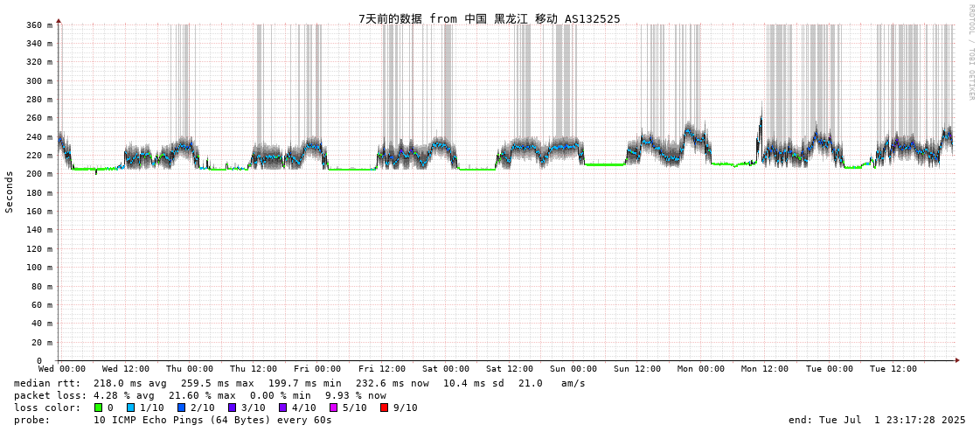Click the 'Thu 12:00' time axis label
Screen dimensions: 980x432
point(254,369)
